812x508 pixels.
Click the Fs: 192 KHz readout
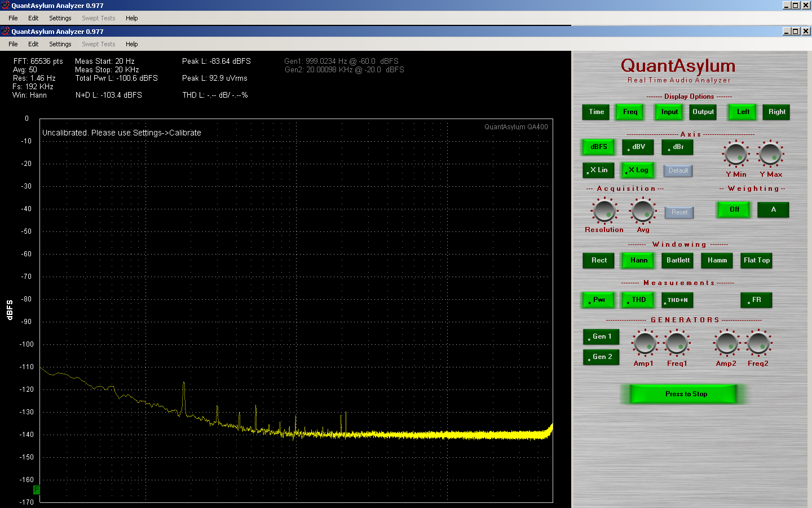pyautogui.click(x=33, y=86)
